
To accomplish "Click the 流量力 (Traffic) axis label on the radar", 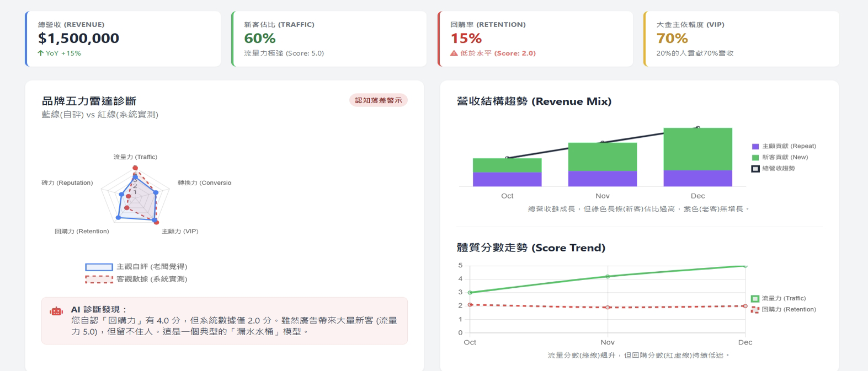I will point(135,157).
